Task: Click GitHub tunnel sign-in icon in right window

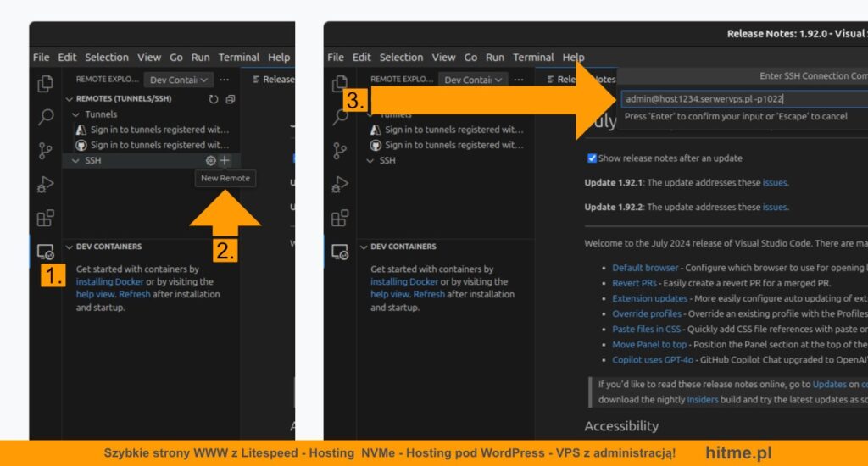Action: pyautogui.click(x=376, y=145)
